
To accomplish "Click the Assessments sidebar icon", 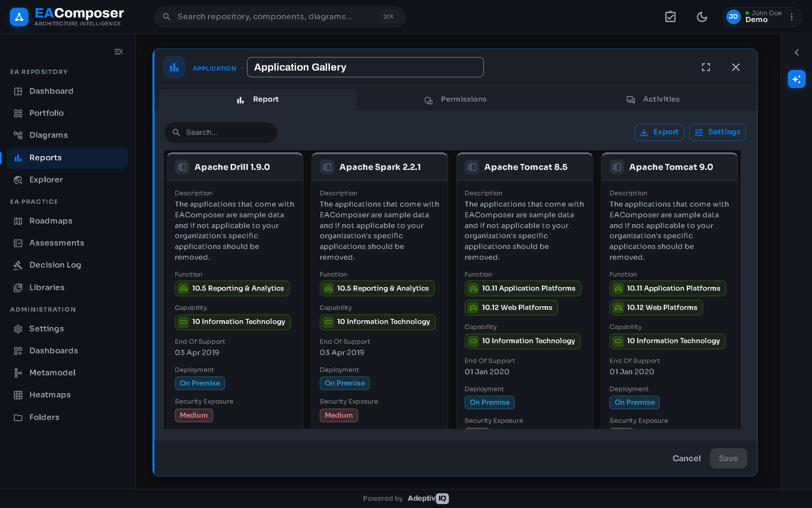I will tap(18, 243).
